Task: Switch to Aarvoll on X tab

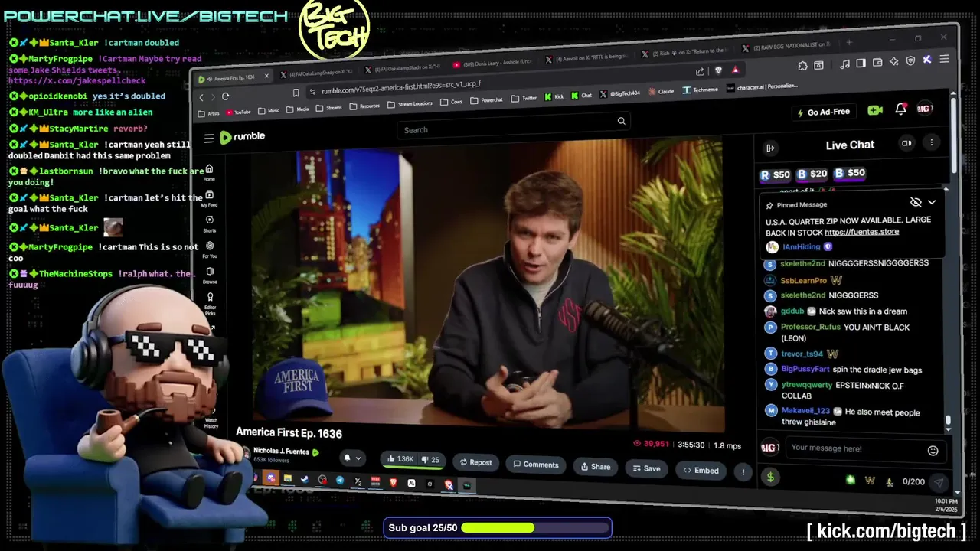Action: tap(587, 57)
